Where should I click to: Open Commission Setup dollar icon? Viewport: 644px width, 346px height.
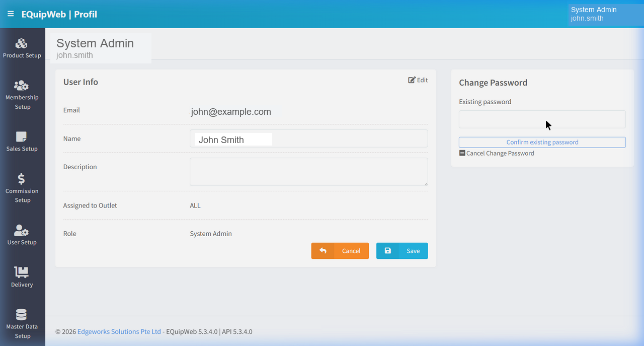coord(21,179)
